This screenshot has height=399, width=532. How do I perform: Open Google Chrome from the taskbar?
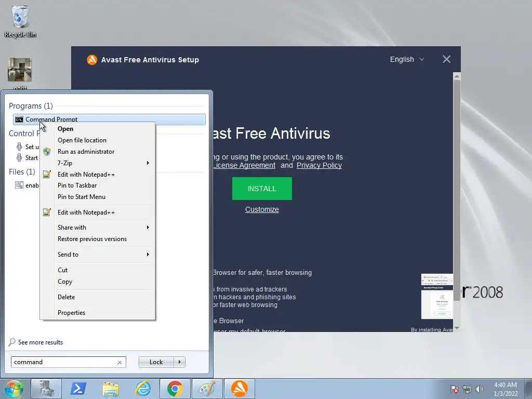(175, 389)
